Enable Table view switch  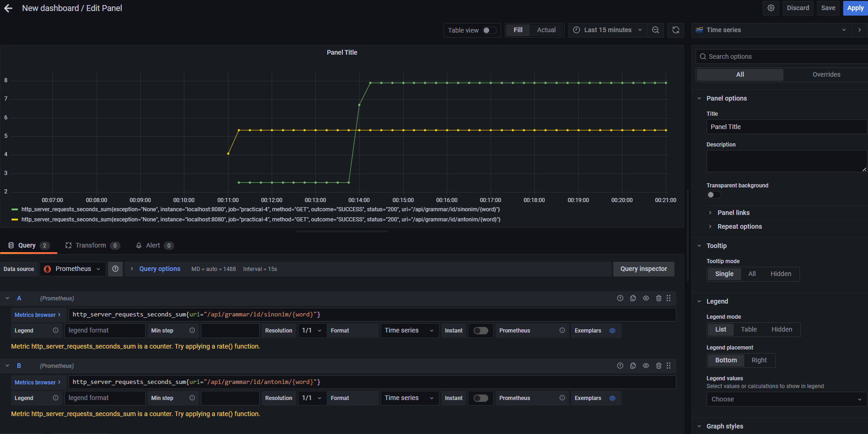[490, 30]
